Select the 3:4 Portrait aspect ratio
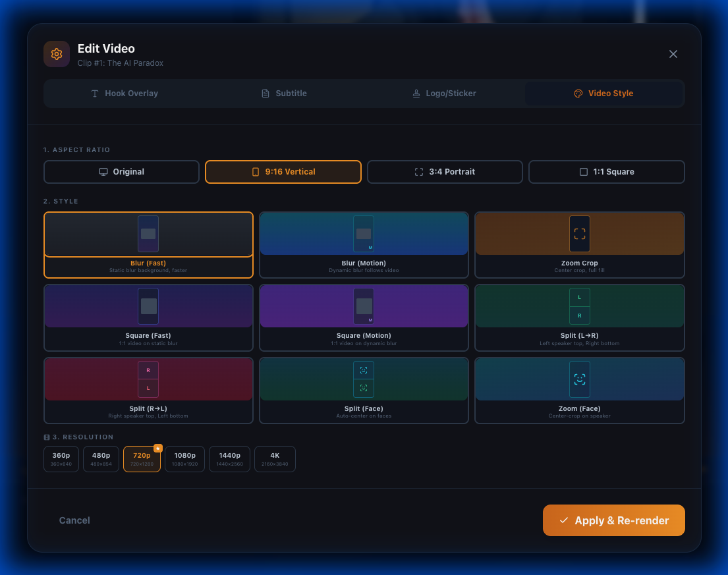 pyautogui.click(x=445, y=171)
